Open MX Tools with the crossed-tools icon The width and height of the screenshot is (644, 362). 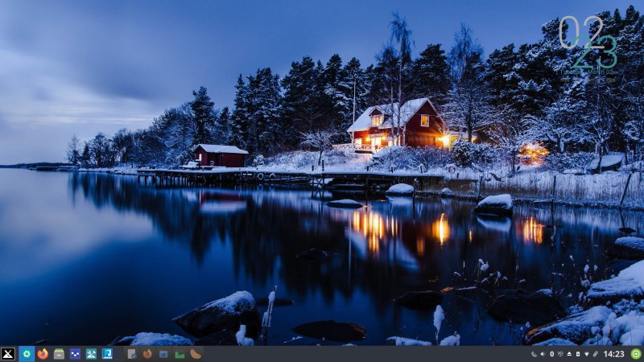pos(91,354)
